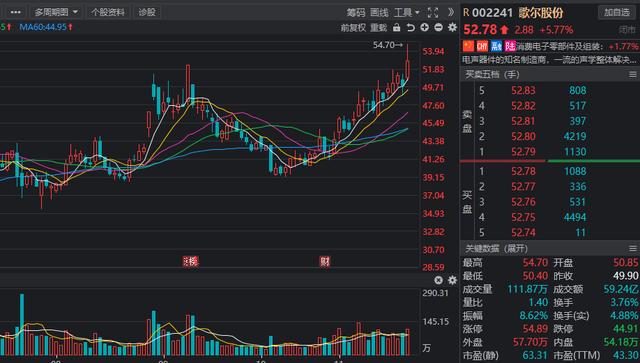Click the stock name 歌尔股份
Viewport: 640px width, 363px height.
[541, 13]
